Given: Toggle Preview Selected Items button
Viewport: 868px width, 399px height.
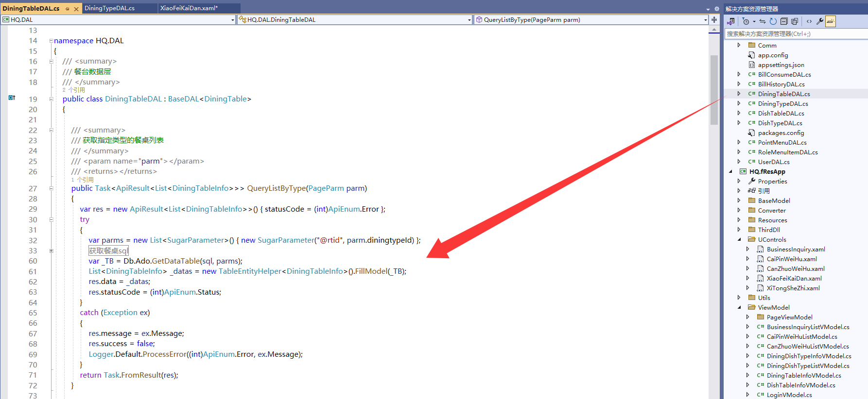Looking at the screenshot, I should 831,21.
